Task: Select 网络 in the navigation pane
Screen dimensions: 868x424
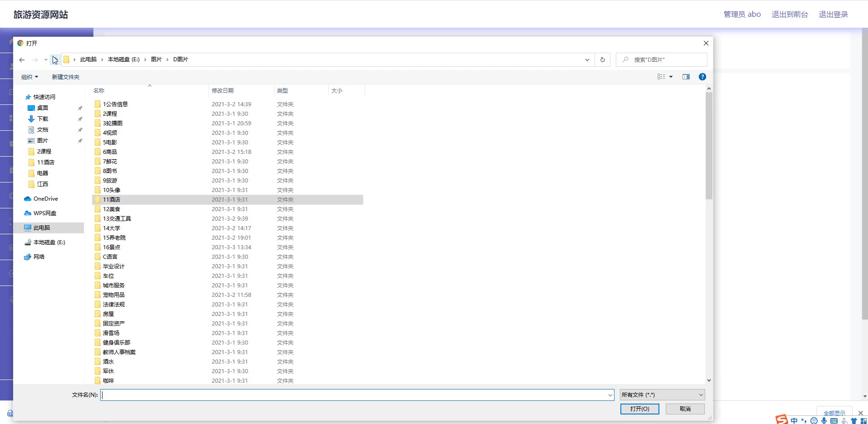Action: tap(39, 257)
